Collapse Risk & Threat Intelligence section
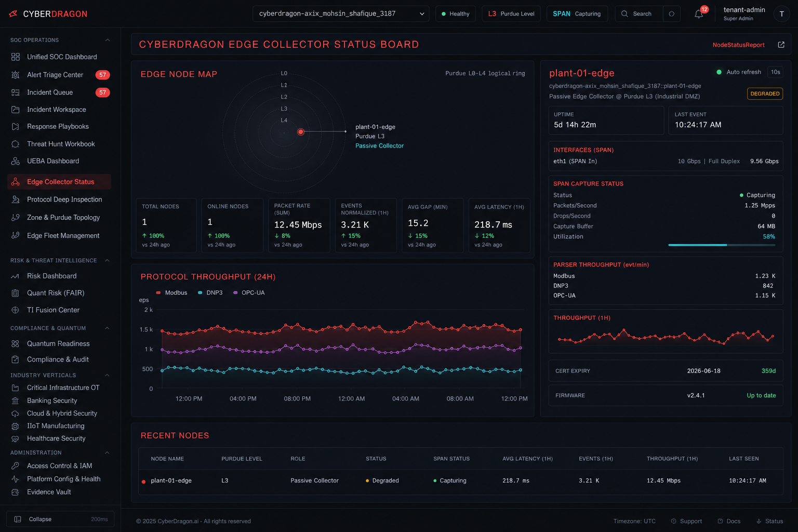 108,260
